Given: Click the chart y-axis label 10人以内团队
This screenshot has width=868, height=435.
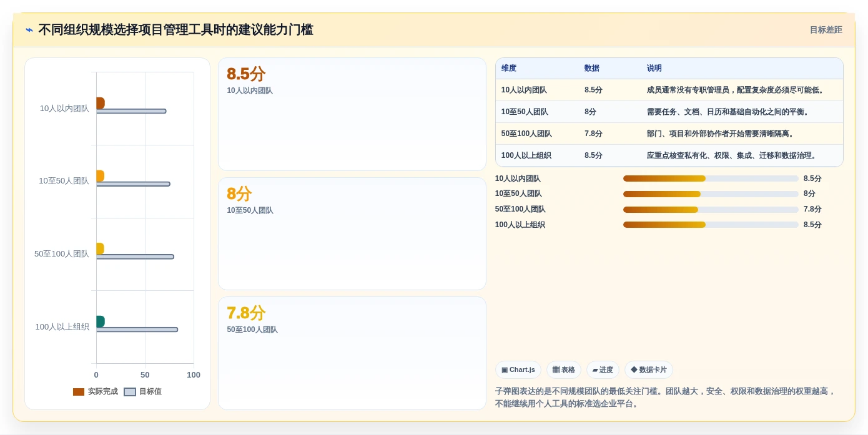Looking at the screenshot, I should [64, 109].
